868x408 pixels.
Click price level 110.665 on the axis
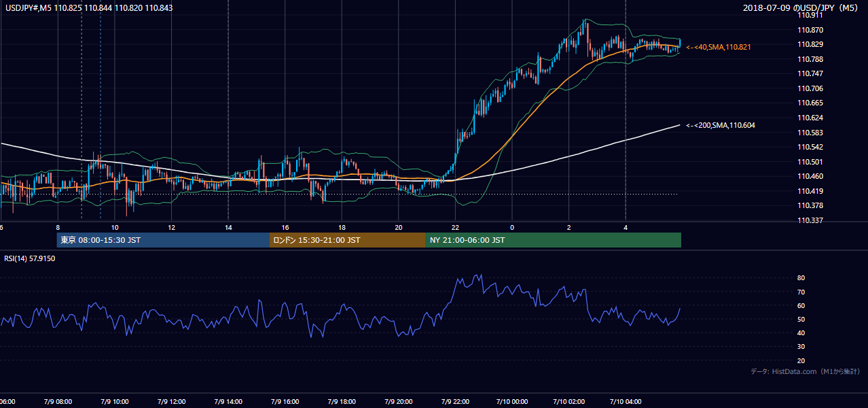810,103
